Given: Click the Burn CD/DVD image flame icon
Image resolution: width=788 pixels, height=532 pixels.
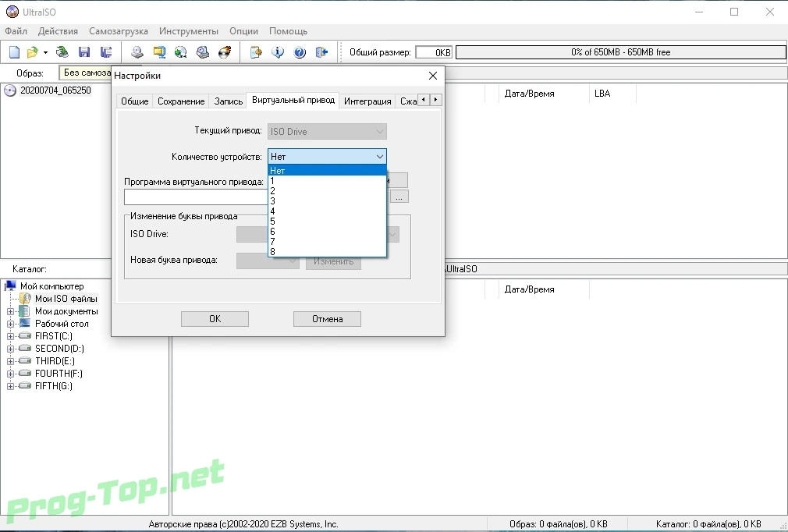Looking at the screenshot, I should (225, 52).
